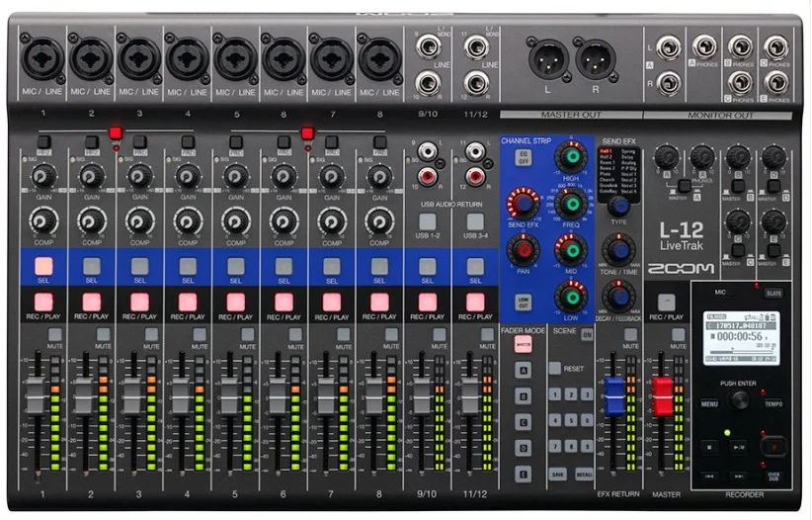Arm recording with the red record button
The height and width of the screenshot is (520, 812).
pyautogui.click(x=774, y=446)
